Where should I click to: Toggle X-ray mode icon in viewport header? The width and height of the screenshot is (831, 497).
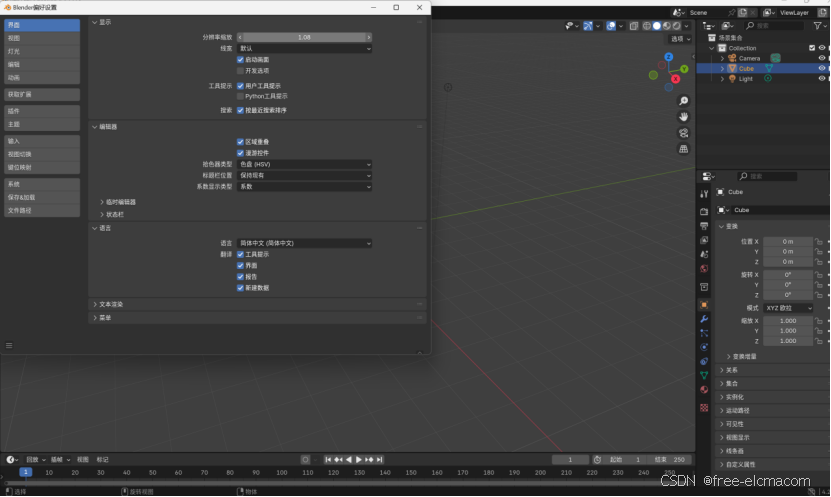[x=634, y=25]
